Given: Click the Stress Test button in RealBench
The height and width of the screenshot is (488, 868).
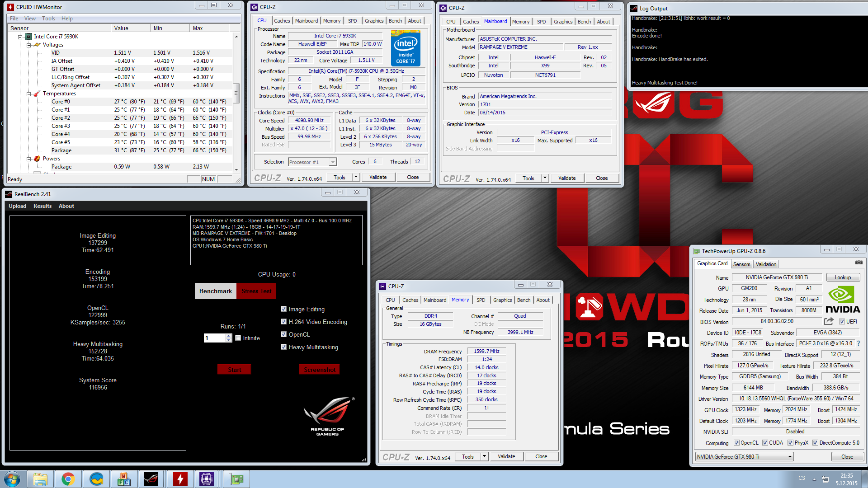Looking at the screenshot, I should pyautogui.click(x=256, y=291).
